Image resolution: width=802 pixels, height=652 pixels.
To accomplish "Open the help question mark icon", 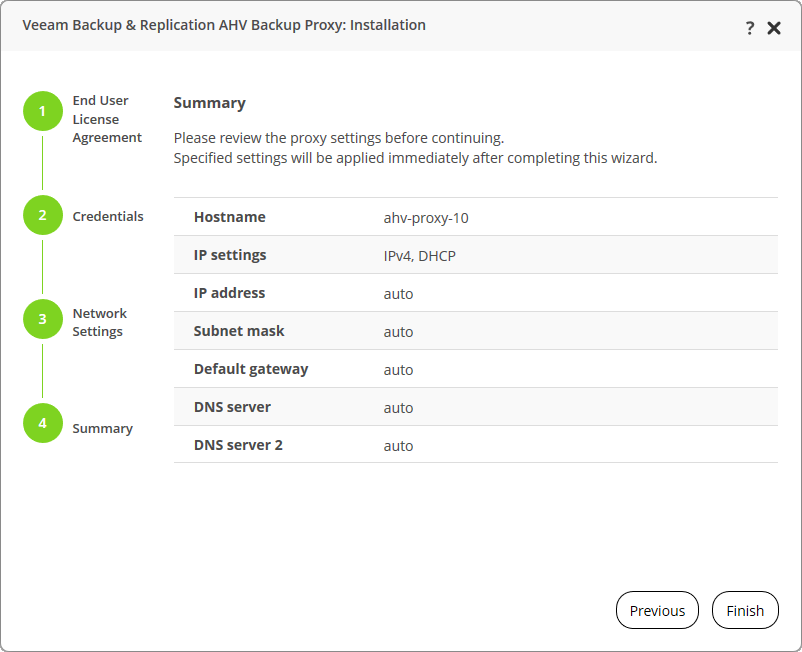I will [x=750, y=28].
